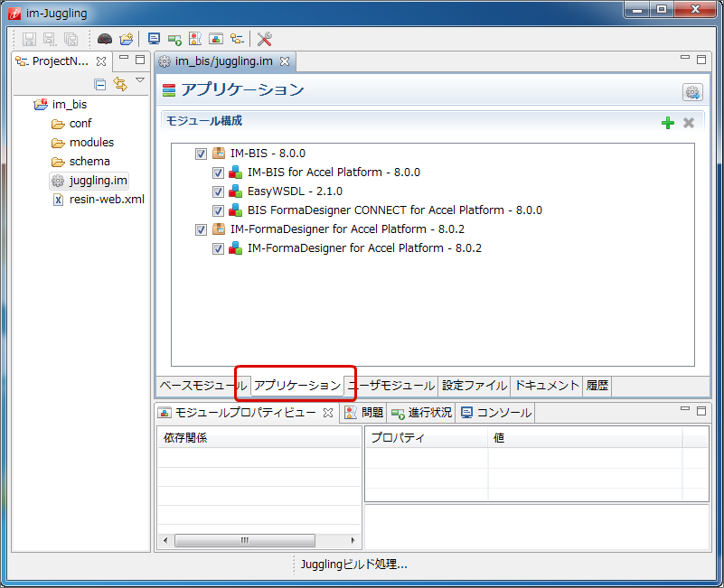Click the 値 column header
The height and width of the screenshot is (588, 724).
pyautogui.click(x=585, y=437)
